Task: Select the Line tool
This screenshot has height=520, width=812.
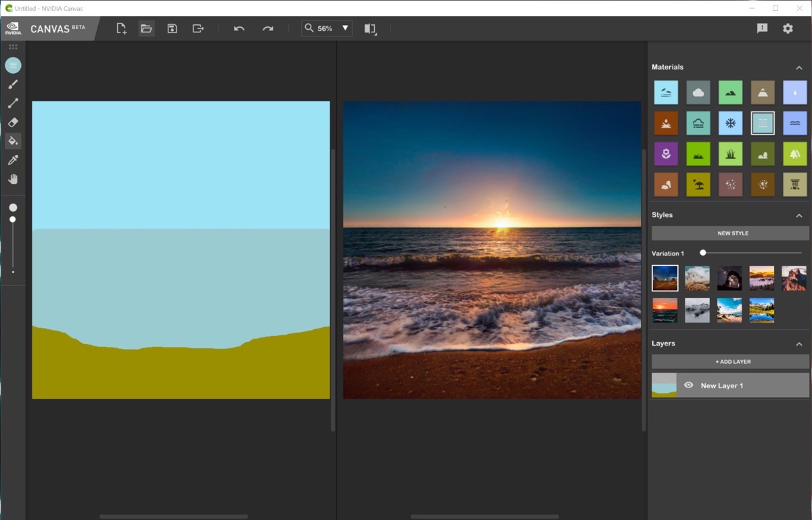Action: pos(13,103)
